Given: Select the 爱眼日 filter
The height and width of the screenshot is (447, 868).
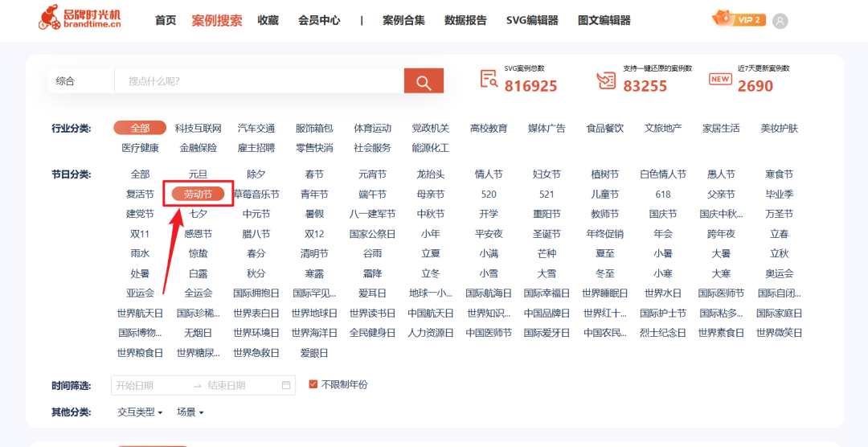Looking at the screenshot, I should (x=314, y=352).
